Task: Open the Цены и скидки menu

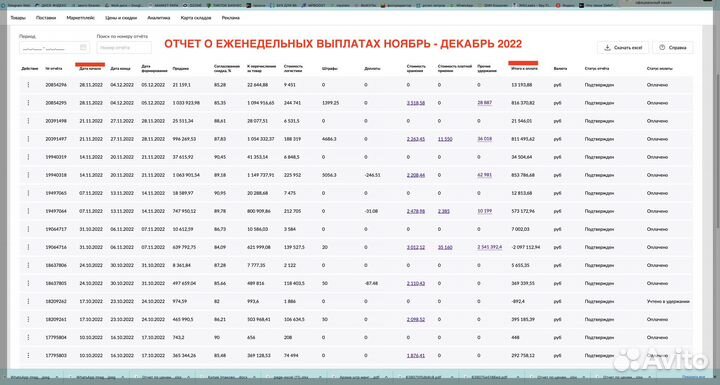Action: click(x=121, y=18)
